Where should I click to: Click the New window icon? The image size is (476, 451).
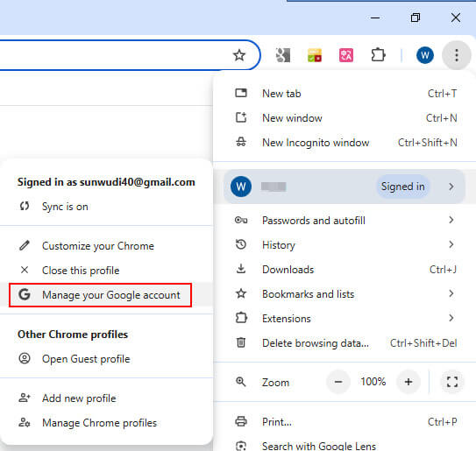point(241,117)
